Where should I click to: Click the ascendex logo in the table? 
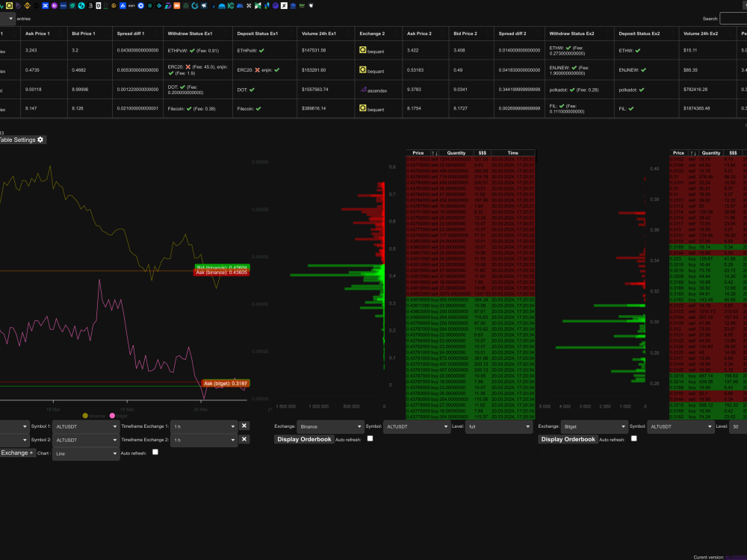coord(364,90)
